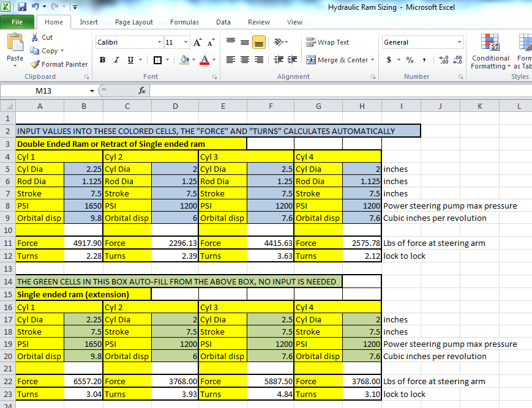This screenshot has height=408, width=532.
Task: Open the font name Calibri dropdown
Action: pyautogui.click(x=160, y=42)
